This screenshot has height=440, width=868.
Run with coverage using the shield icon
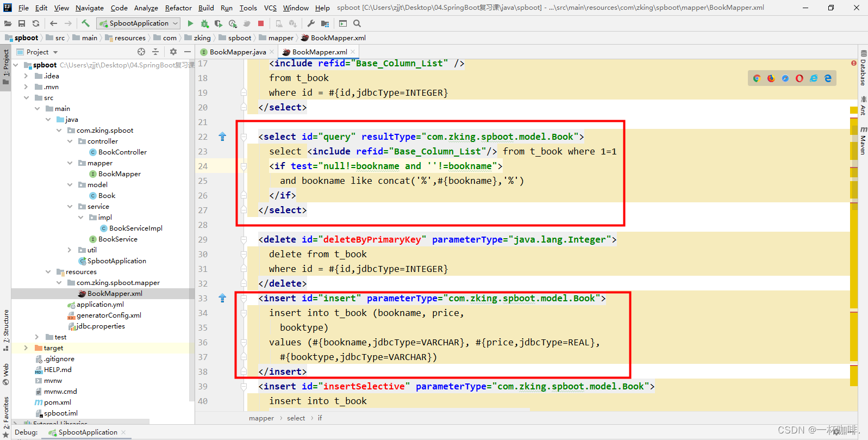pyautogui.click(x=218, y=23)
